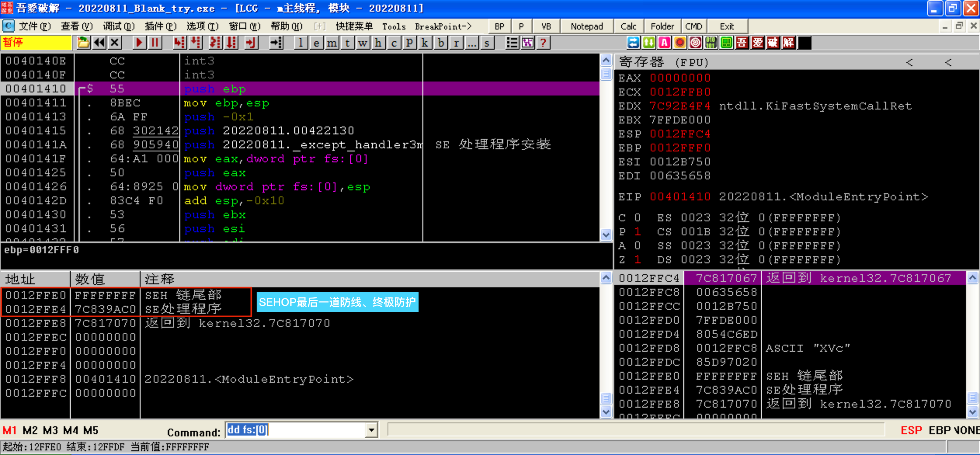Switch to M2 memory window

coord(30,430)
